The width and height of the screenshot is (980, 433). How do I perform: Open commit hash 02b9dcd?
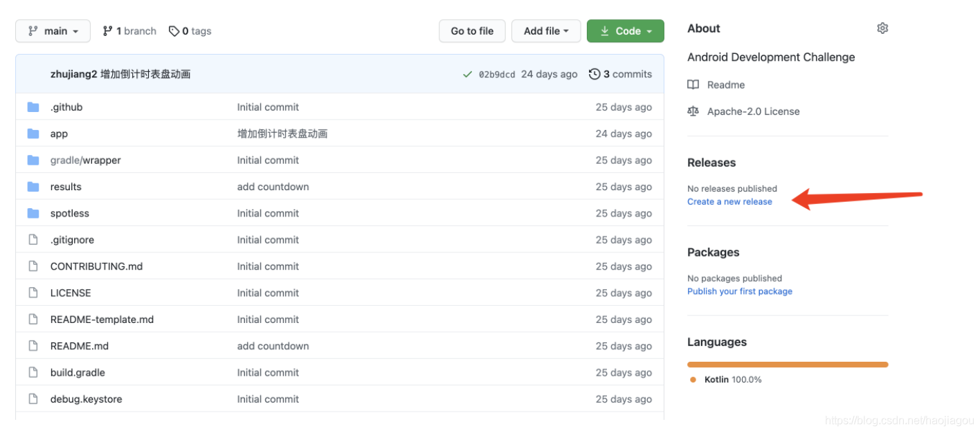pos(497,75)
